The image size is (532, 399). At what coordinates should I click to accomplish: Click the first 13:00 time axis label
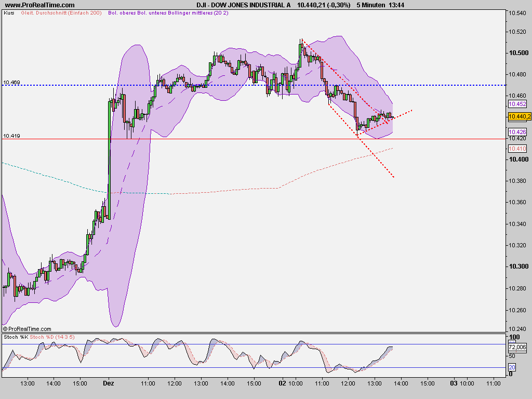pos(27,384)
